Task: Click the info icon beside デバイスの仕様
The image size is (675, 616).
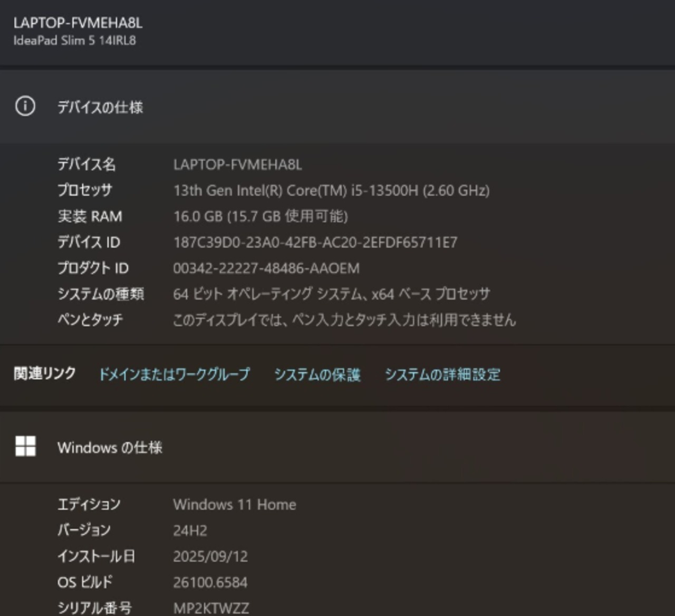Action: (25, 106)
